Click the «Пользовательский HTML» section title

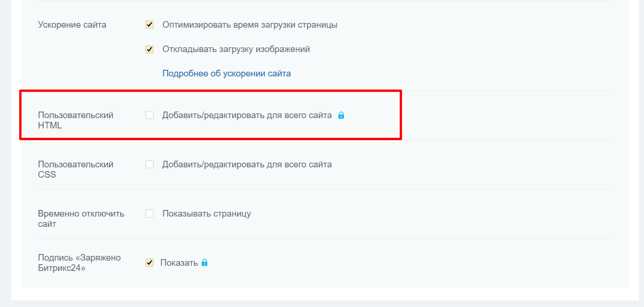click(75, 120)
